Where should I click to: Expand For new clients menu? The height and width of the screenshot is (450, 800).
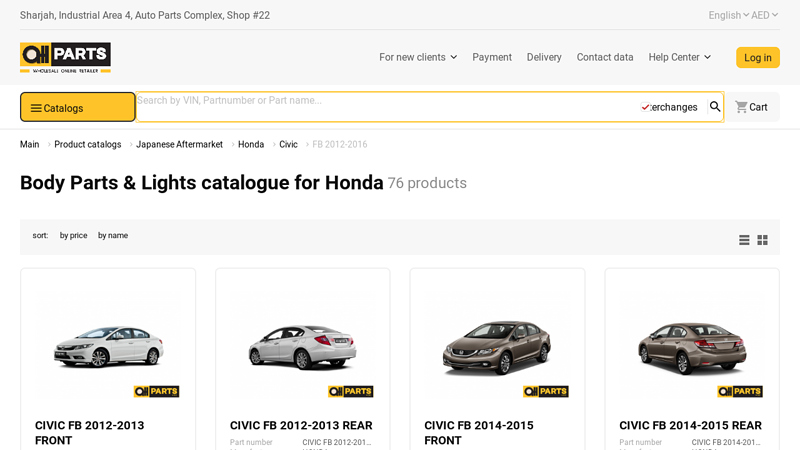click(x=418, y=57)
